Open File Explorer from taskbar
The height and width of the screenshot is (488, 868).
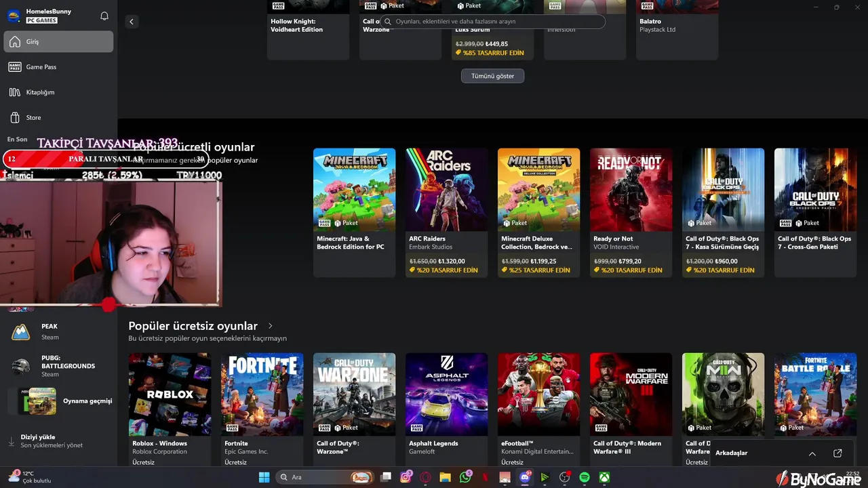pyautogui.click(x=445, y=477)
